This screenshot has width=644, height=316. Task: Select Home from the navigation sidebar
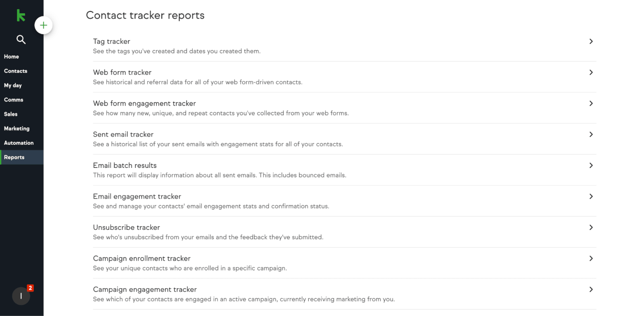pos(11,57)
